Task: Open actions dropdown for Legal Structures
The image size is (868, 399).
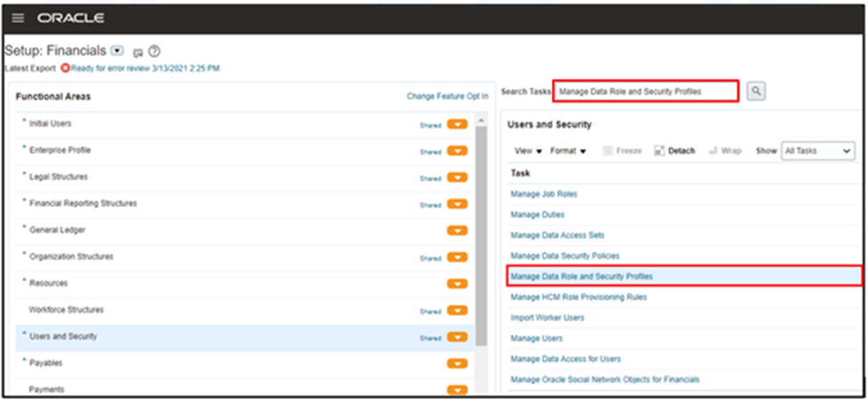Action: 458,177
